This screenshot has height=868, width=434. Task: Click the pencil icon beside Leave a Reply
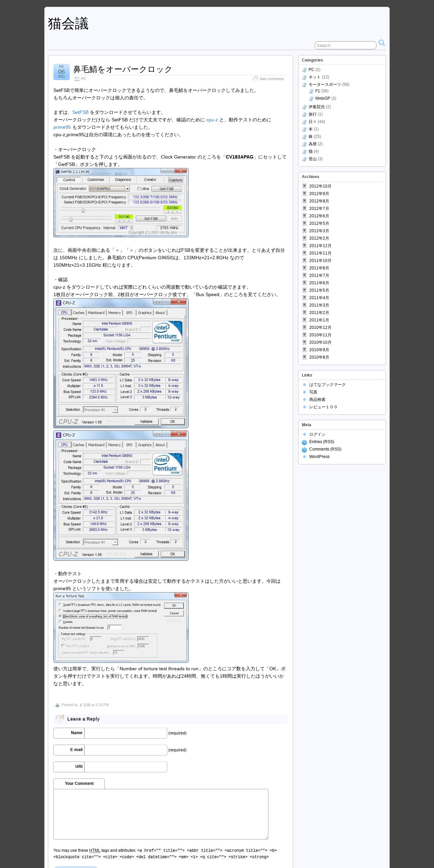click(60, 718)
